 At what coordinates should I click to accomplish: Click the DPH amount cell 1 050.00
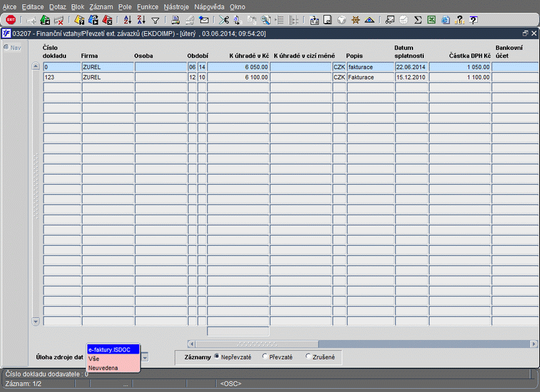point(460,67)
